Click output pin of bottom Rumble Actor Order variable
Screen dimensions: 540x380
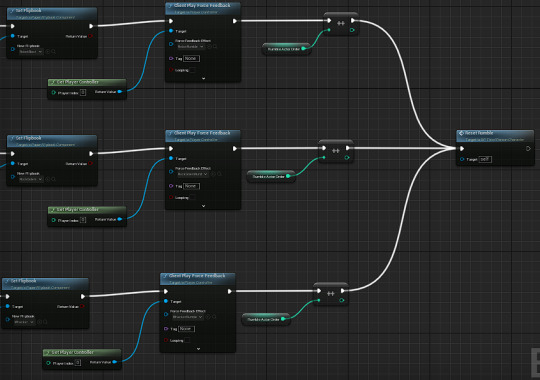tap(283, 319)
